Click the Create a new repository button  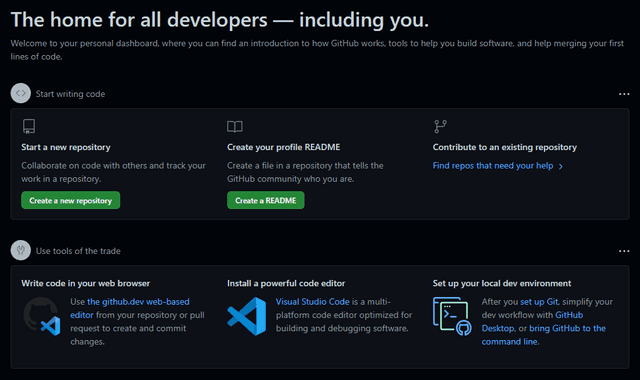(x=71, y=200)
